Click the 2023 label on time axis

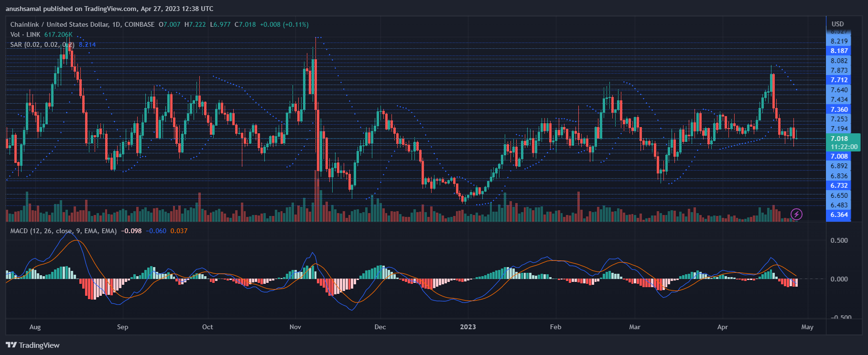tap(468, 327)
